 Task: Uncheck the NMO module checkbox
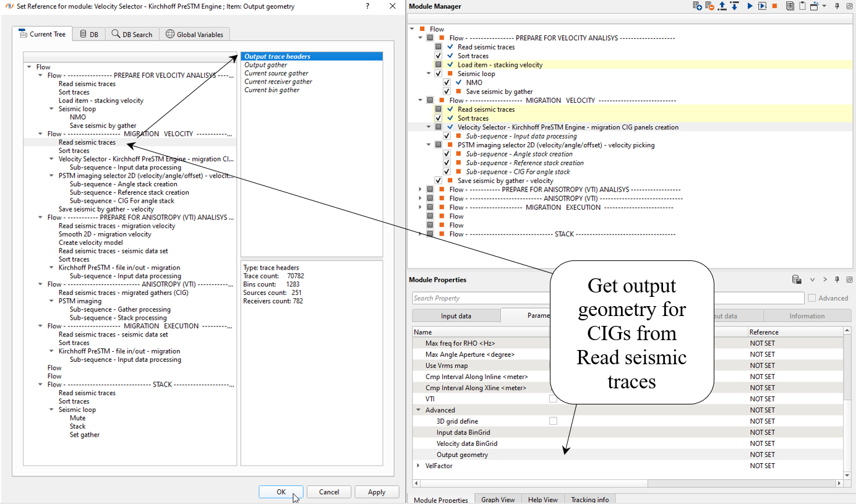tap(447, 82)
